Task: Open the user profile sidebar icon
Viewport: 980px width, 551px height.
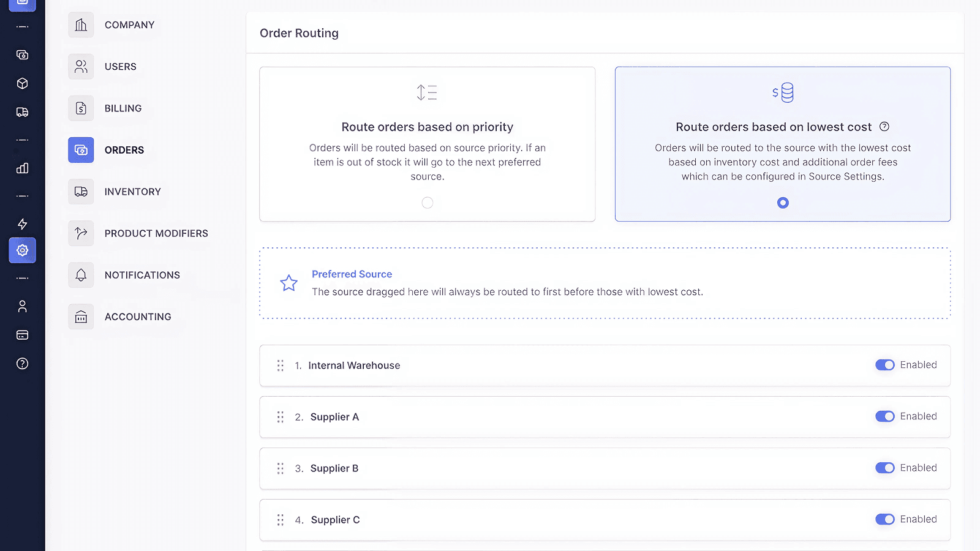Action: [x=23, y=306]
